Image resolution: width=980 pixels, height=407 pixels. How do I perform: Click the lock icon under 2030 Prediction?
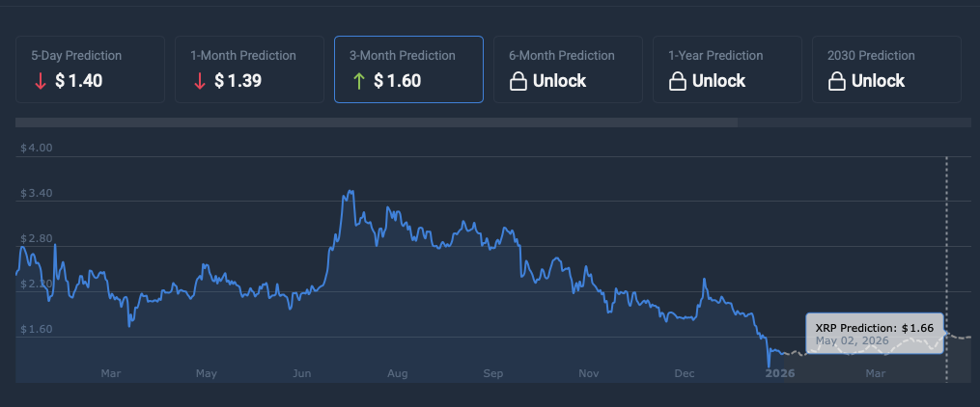coord(837,81)
